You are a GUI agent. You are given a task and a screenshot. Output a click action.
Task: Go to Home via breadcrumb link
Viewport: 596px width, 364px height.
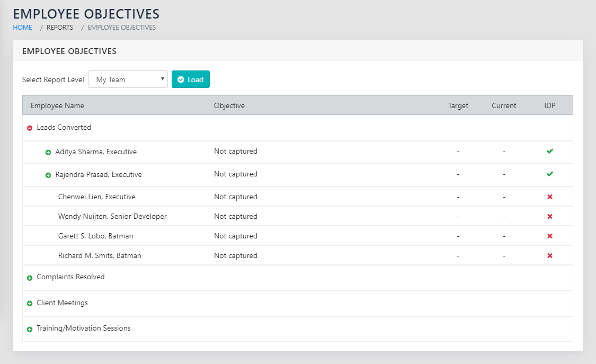tap(22, 28)
